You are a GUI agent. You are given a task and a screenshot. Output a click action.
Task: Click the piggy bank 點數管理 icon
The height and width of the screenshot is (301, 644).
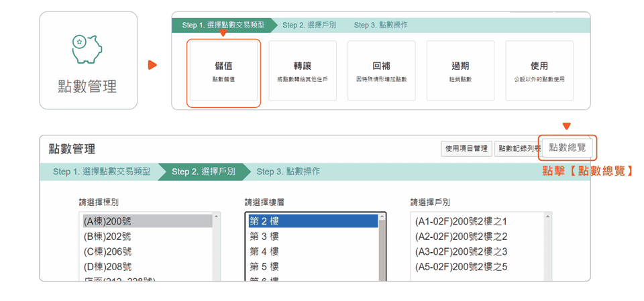88,50
